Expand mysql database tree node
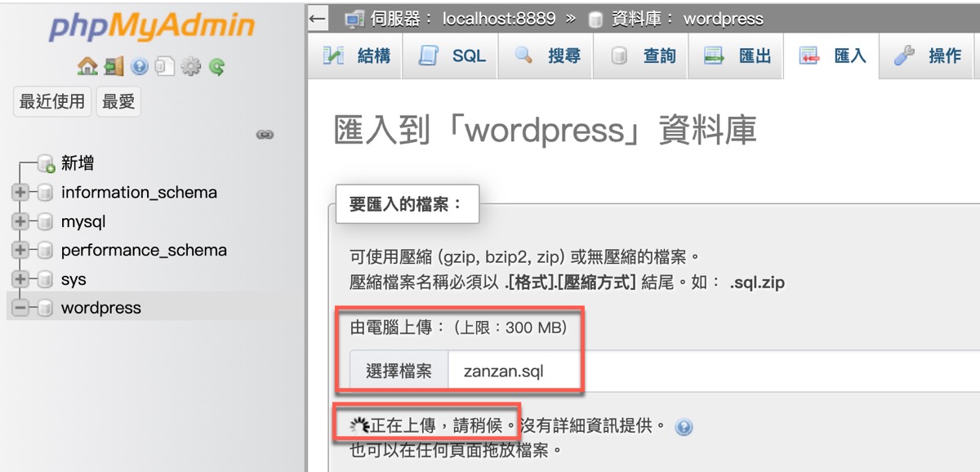This screenshot has width=980, height=472. click(20, 222)
